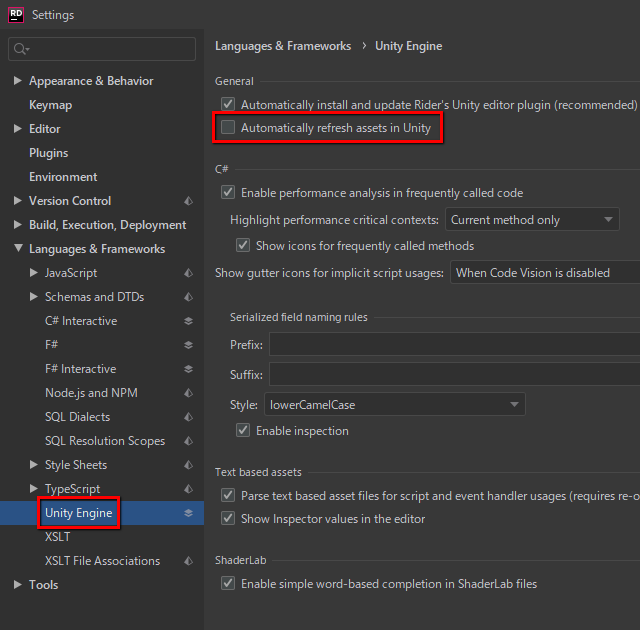
Task: Focus the settings search field
Action: pos(102,49)
